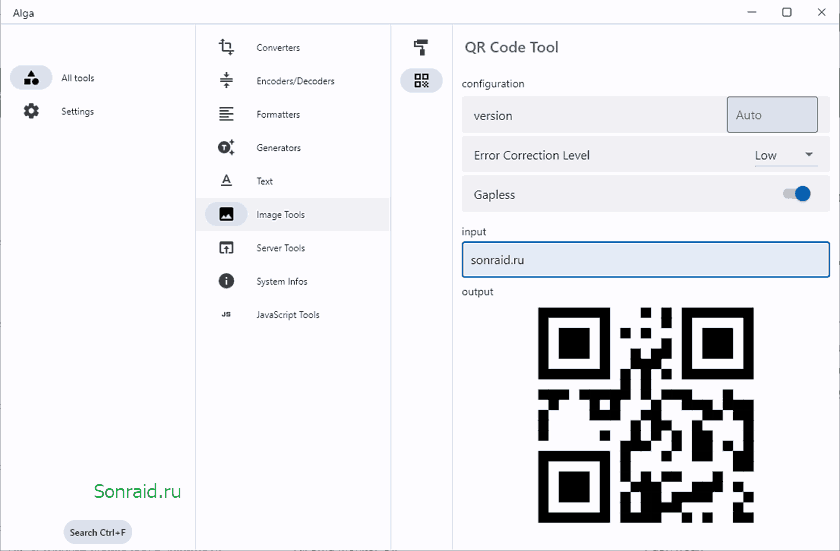Select the Server Tools category label
Image resolution: width=840 pixels, height=551 pixels.
point(280,248)
